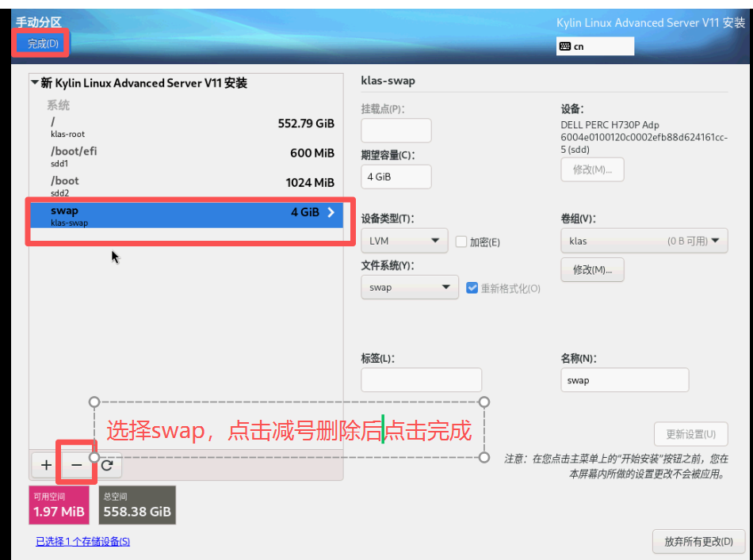Uncheck the 重新格式化 reformat checkbox

coord(472,288)
